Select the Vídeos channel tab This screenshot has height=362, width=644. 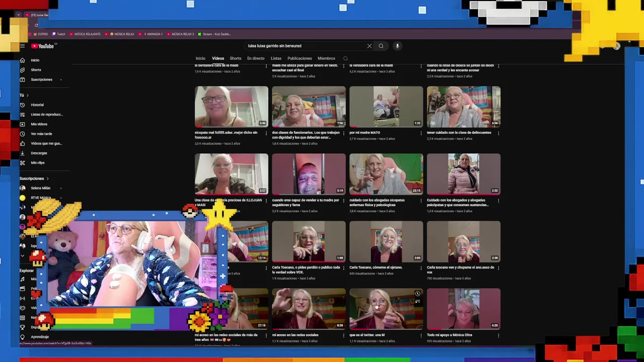tap(218, 58)
